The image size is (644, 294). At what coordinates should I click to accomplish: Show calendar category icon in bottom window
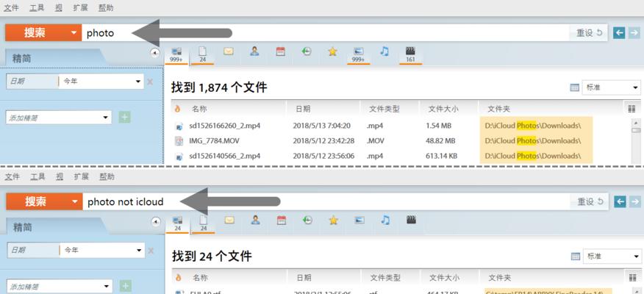(x=282, y=220)
